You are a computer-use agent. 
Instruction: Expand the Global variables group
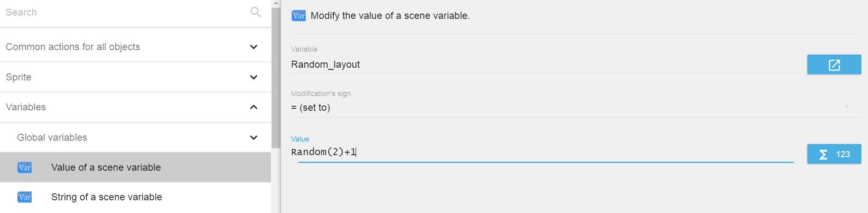[253, 138]
